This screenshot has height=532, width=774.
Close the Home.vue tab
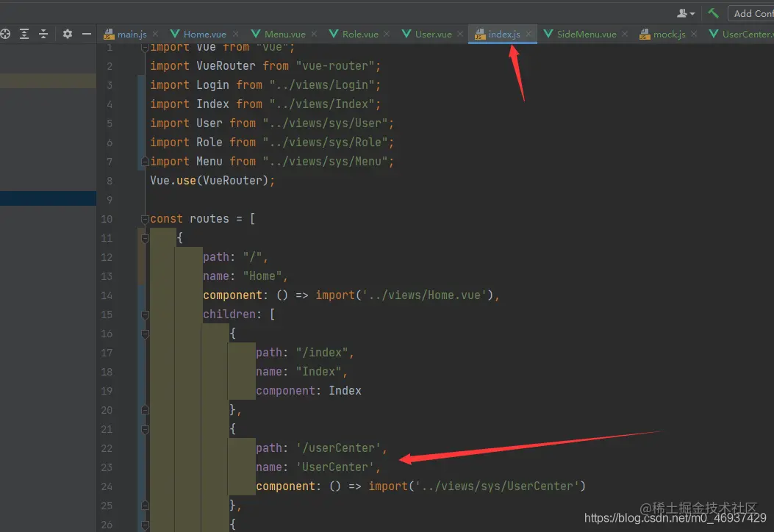(235, 34)
